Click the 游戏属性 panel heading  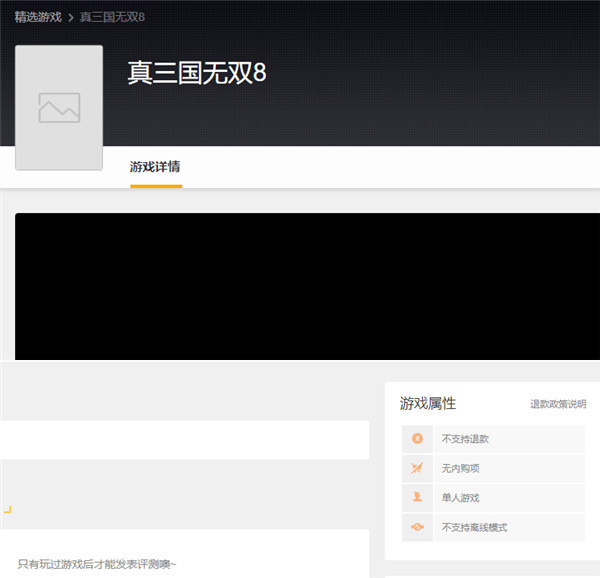[x=428, y=403]
